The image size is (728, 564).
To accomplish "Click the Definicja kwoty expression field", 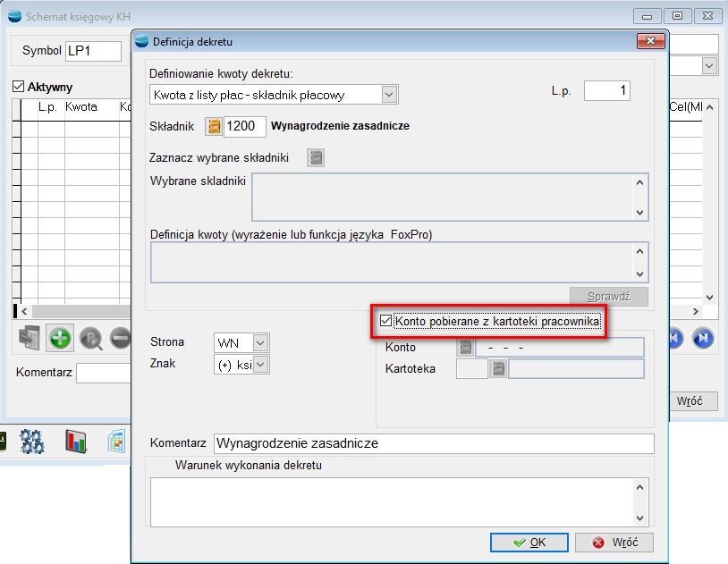I will (399, 262).
